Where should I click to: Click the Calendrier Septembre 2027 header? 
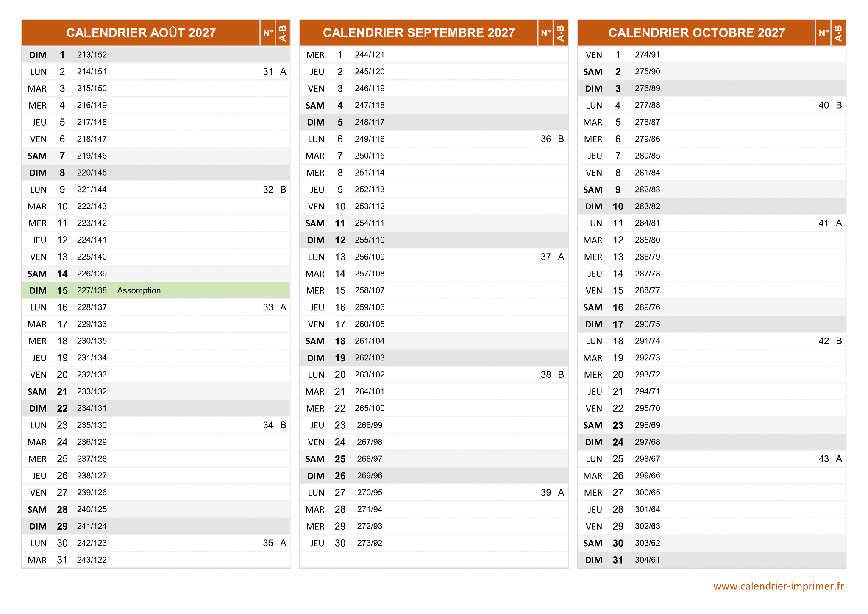click(x=418, y=33)
